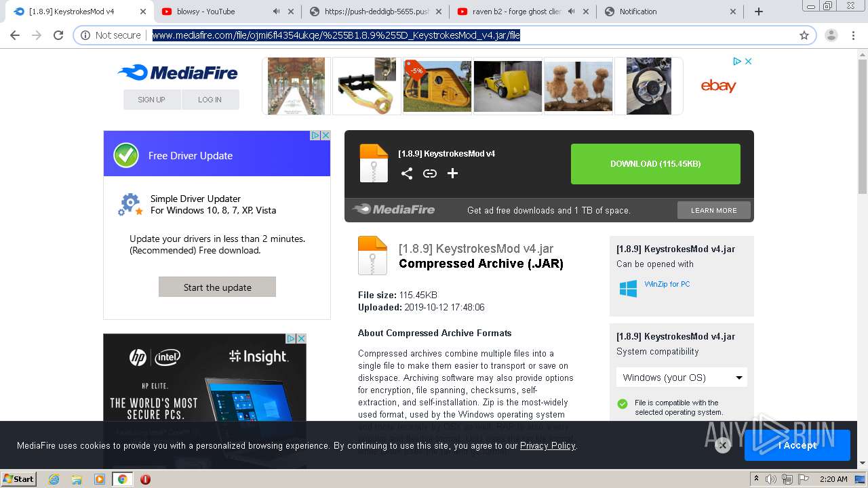Close the Notification tab
The image size is (868, 488).
tap(733, 12)
